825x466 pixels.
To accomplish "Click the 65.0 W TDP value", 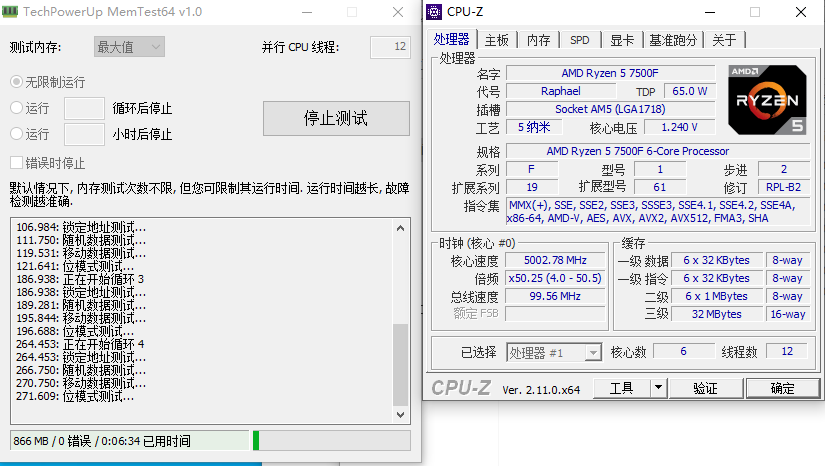I will (690, 91).
